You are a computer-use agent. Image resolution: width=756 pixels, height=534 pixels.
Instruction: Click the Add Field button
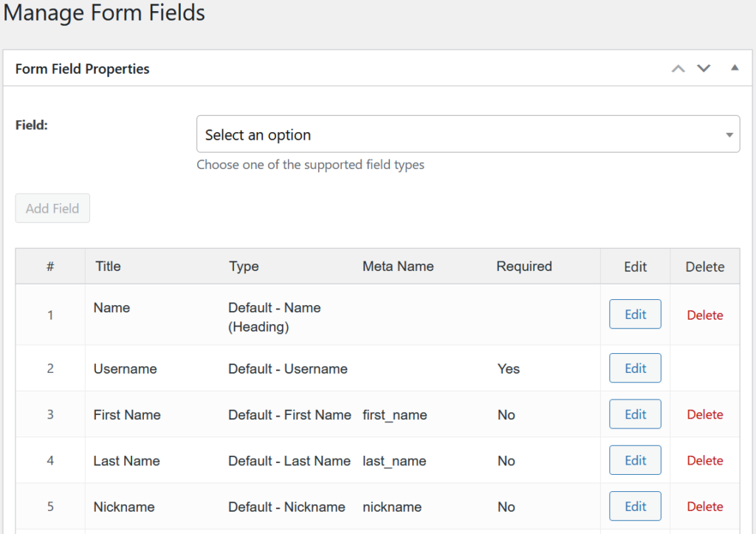point(52,208)
